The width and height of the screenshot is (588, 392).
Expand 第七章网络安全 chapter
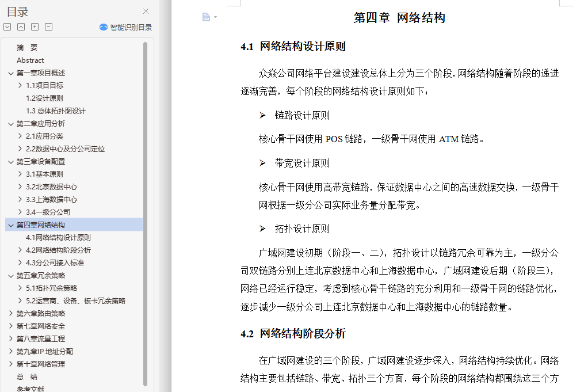coord(11,326)
